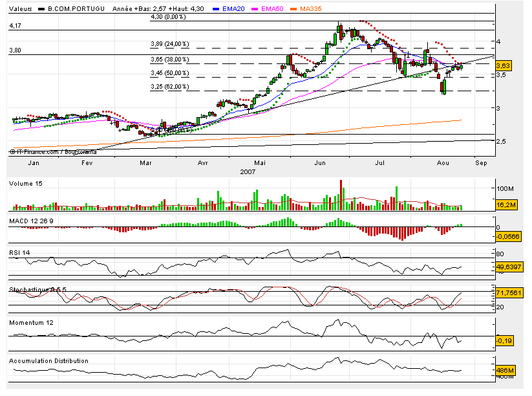This screenshot has height=396, width=532.
Task: Select Fibonacci label '4,30 (0,00%)'
Action: coord(168,17)
